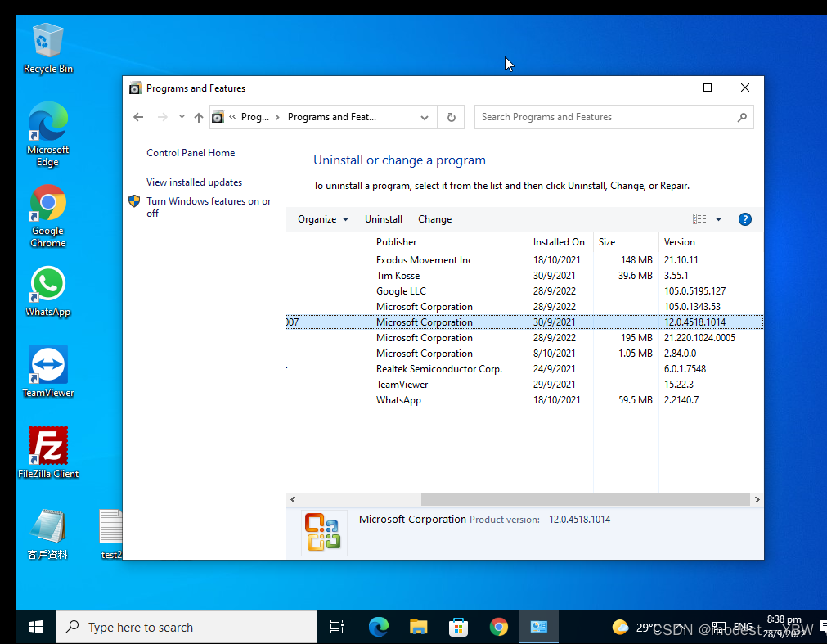Image resolution: width=827 pixels, height=644 pixels.
Task: Open File Explorer from the taskbar
Action: [x=418, y=627]
